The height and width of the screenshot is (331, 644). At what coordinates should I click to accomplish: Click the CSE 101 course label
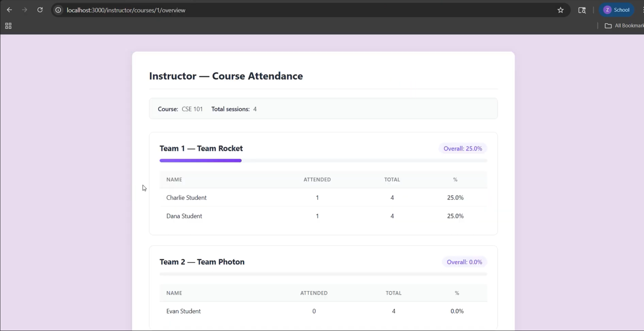[193, 109]
